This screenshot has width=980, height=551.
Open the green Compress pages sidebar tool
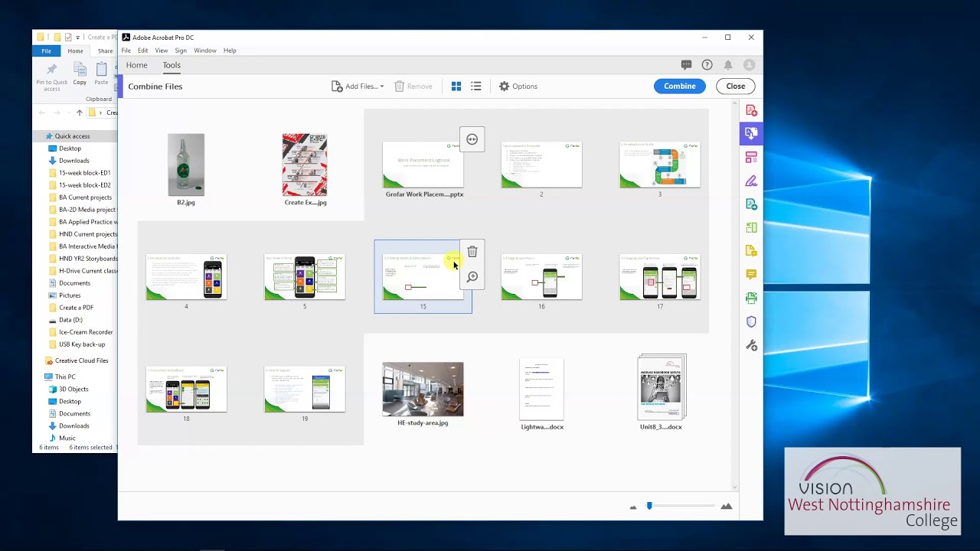point(751,227)
